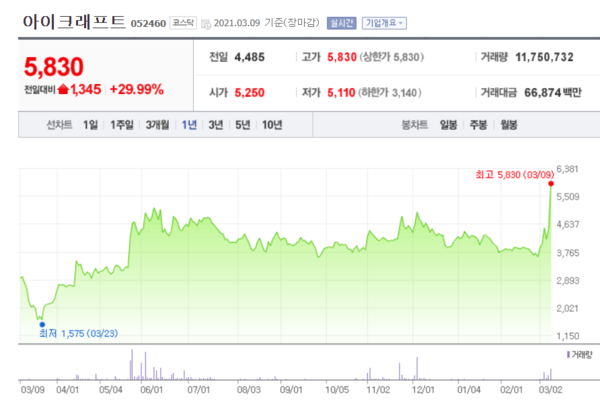Click the 코스닥 market badge
The height and width of the screenshot is (408, 600).
(x=183, y=23)
